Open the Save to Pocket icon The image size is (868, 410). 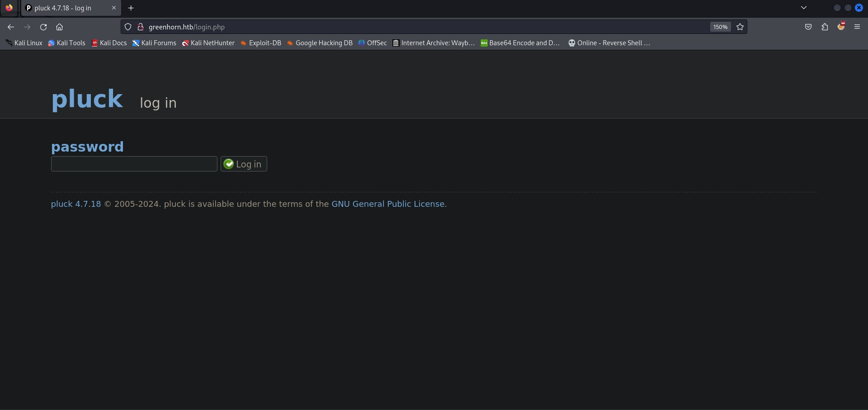click(x=808, y=27)
